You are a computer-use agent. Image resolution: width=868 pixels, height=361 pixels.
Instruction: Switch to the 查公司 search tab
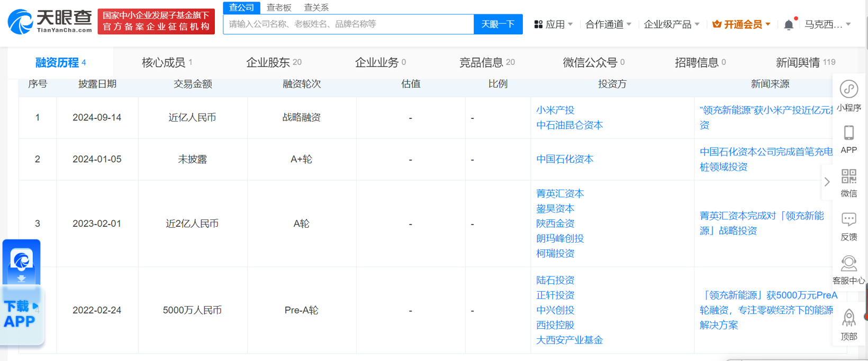pos(241,7)
